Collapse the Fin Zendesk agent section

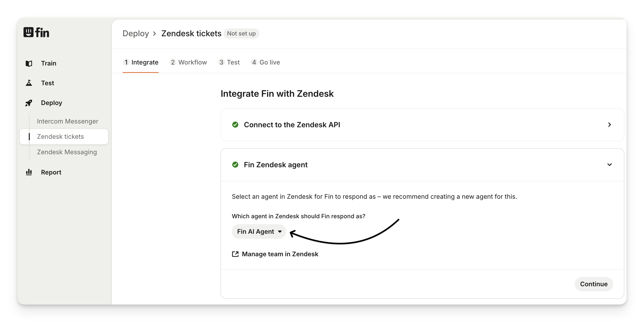[609, 165]
